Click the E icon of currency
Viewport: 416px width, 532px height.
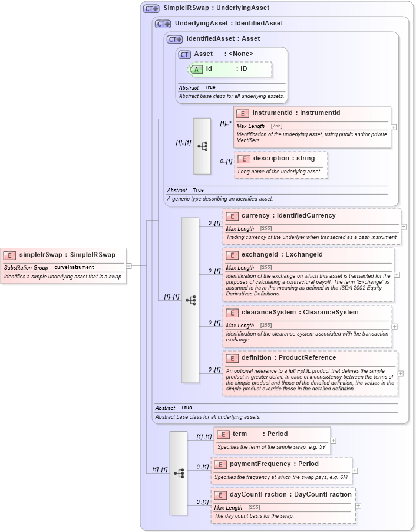click(232, 216)
